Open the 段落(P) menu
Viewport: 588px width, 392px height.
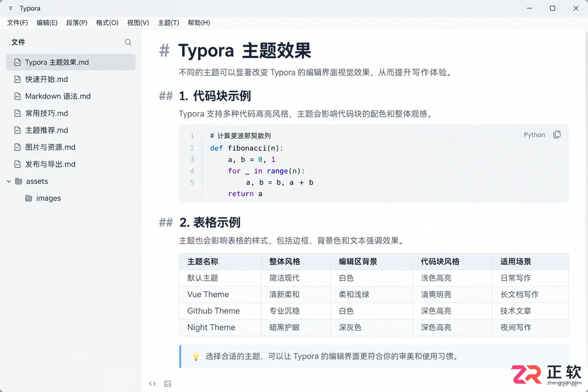[77, 23]
